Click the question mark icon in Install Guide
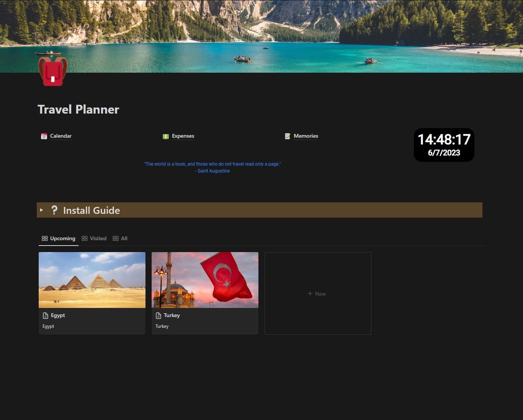 pyautogui.click(x=54, y=210)
